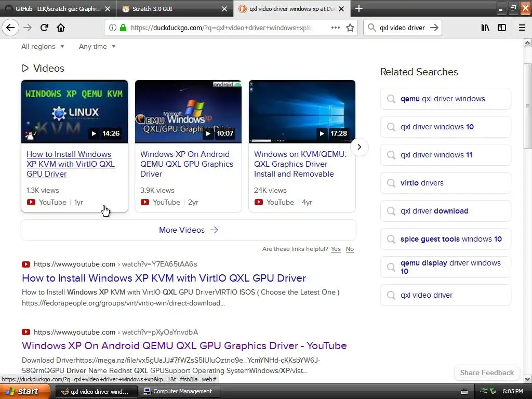This screenshot has height=399, width=532.
Task: Close the GitHub scratch-gui tab
Action: pos(108,9)
